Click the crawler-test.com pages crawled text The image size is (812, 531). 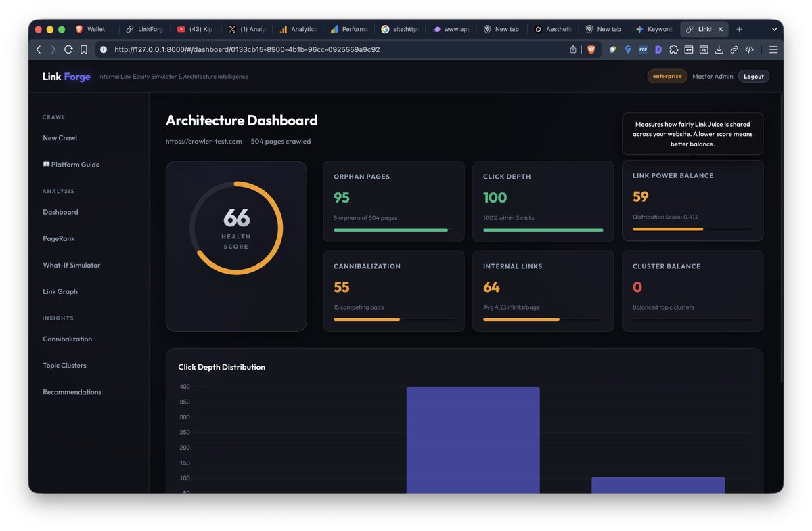pos(238,142)
